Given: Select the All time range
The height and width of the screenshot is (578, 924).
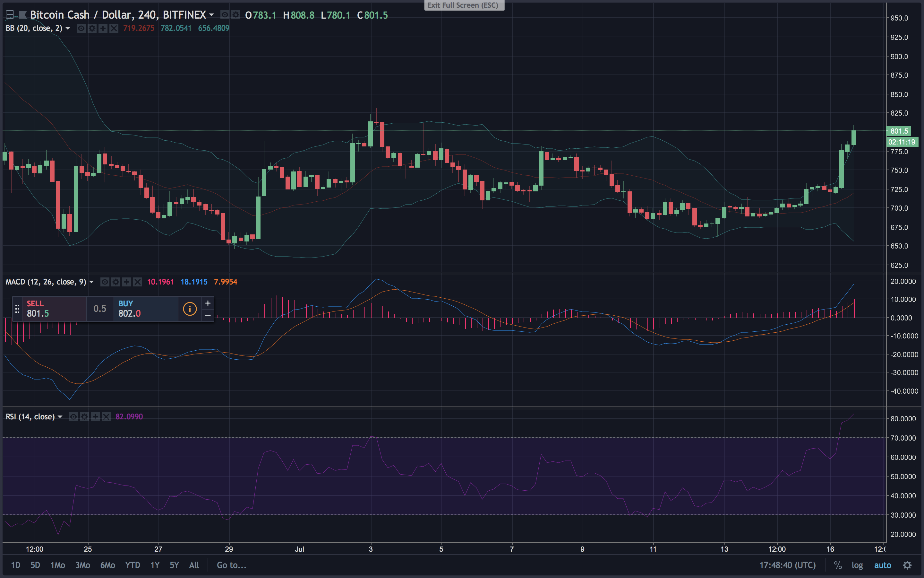Looking at the screenshot, I should (x=194, y=565).
